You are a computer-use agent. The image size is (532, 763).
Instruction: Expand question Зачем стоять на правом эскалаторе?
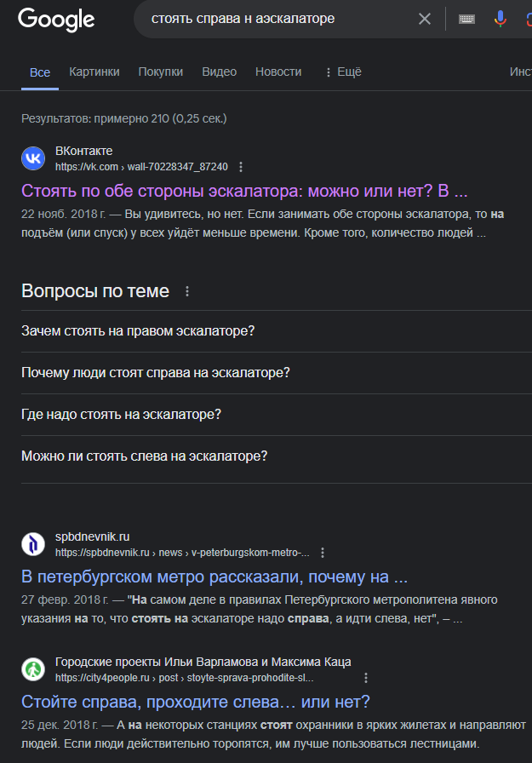(x=276, y=331)
